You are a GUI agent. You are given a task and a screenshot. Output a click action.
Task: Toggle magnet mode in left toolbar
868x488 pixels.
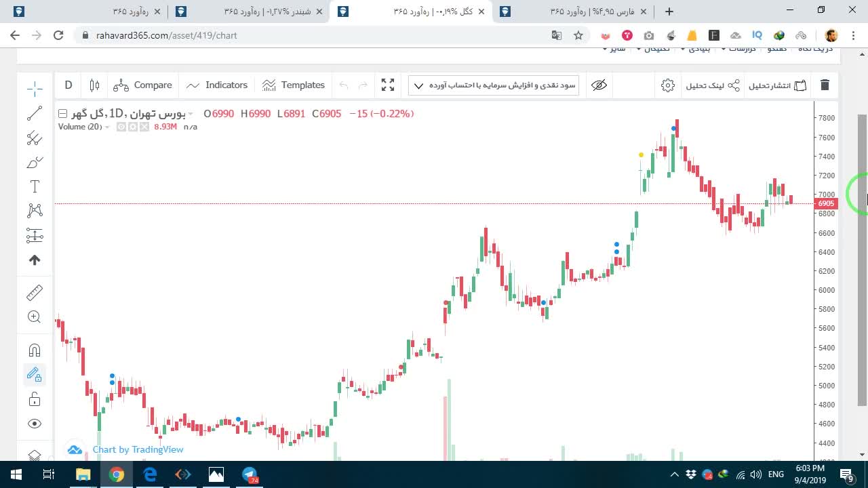point(35,350)
